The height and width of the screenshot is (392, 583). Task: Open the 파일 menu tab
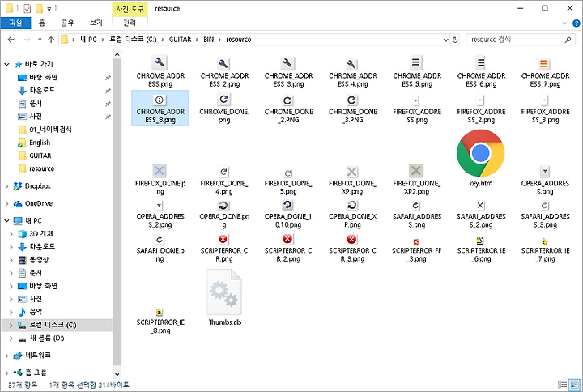point(15,23)
